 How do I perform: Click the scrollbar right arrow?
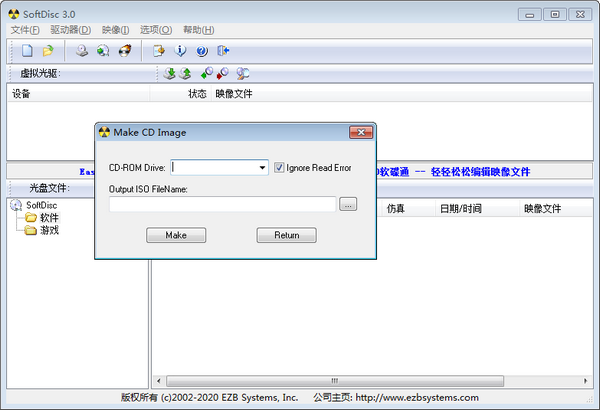[x=585, y=381]
